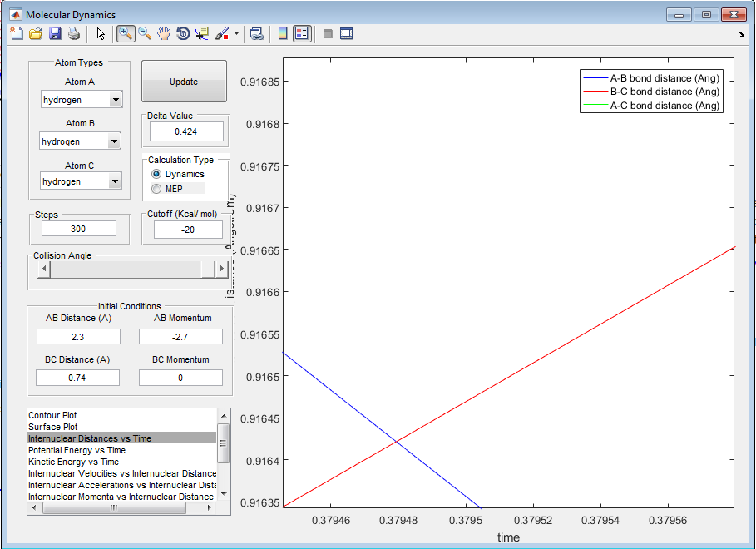
Task: Save the figure with the floppy disk icon
Action: point(55,33)
